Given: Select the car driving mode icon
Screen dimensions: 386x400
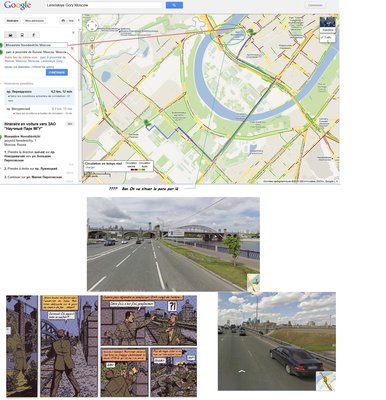Looking at the screenshot, I should (x=11, y=35).
